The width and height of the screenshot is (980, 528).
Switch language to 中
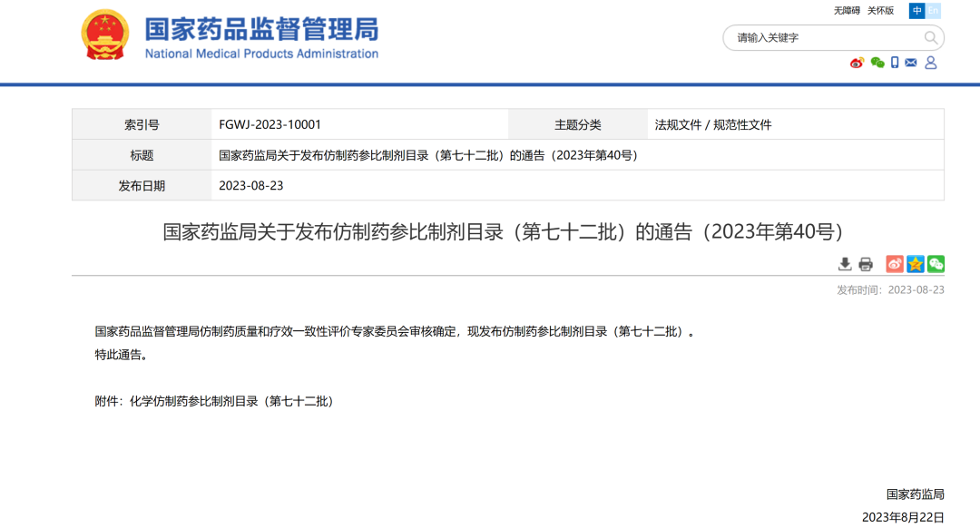(x=916, y=11)
